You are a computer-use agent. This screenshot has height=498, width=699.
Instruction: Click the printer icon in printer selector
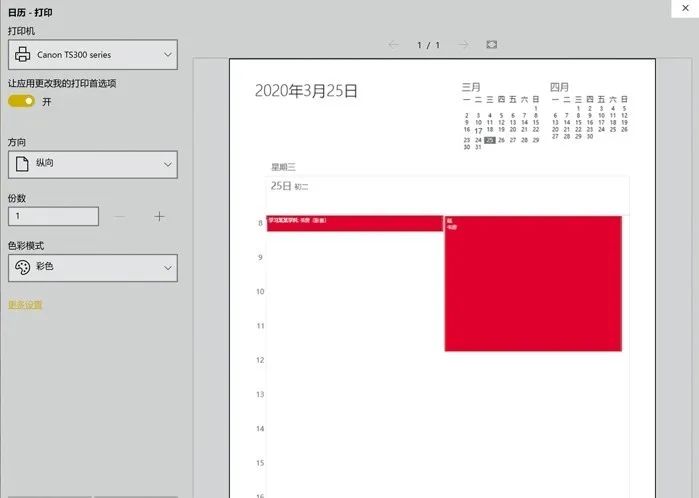click(23, 55)
